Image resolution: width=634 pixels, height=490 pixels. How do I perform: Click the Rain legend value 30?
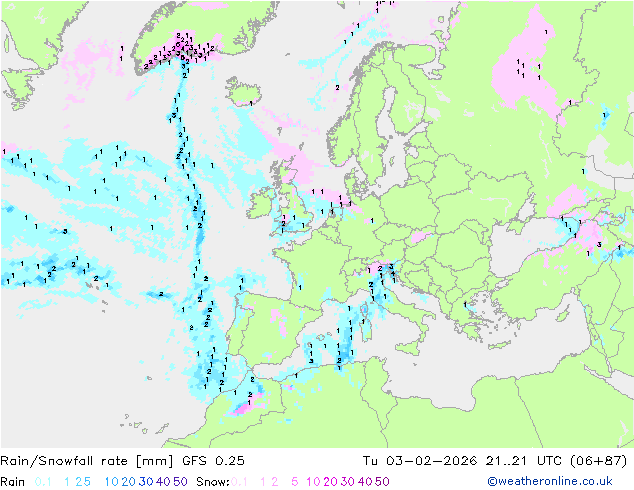[146, 482]
